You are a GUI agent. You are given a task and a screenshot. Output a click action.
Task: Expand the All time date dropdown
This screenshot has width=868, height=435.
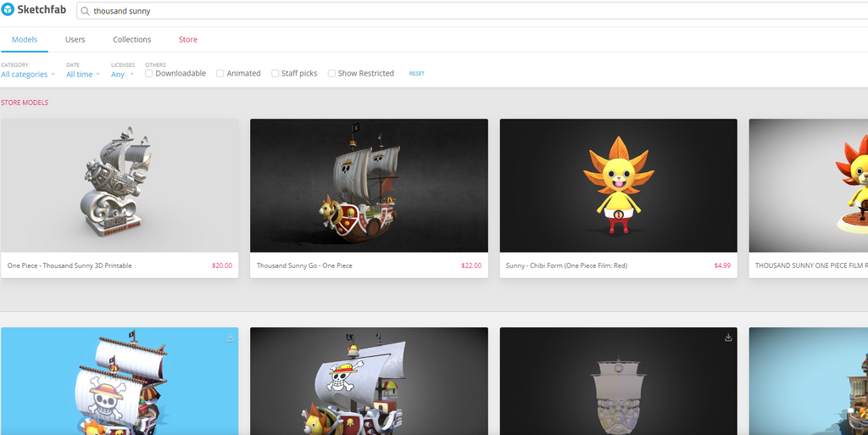coord(83,74)
